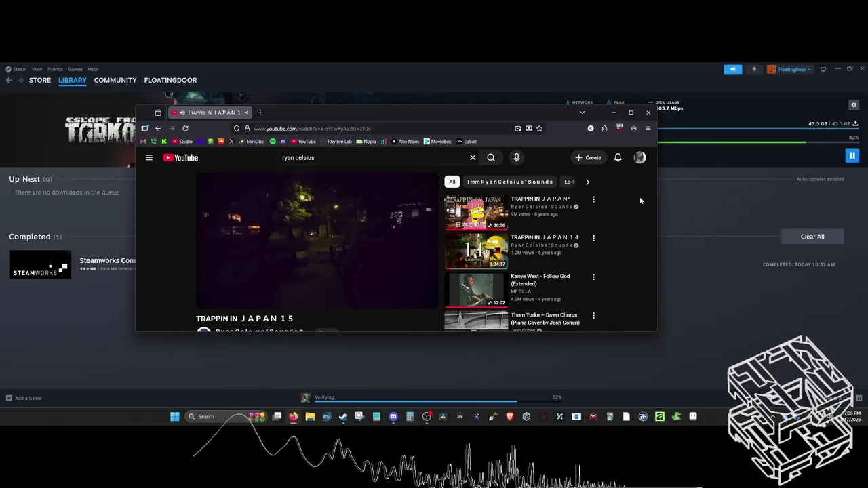Open View menu in Steam

(37, 69)
